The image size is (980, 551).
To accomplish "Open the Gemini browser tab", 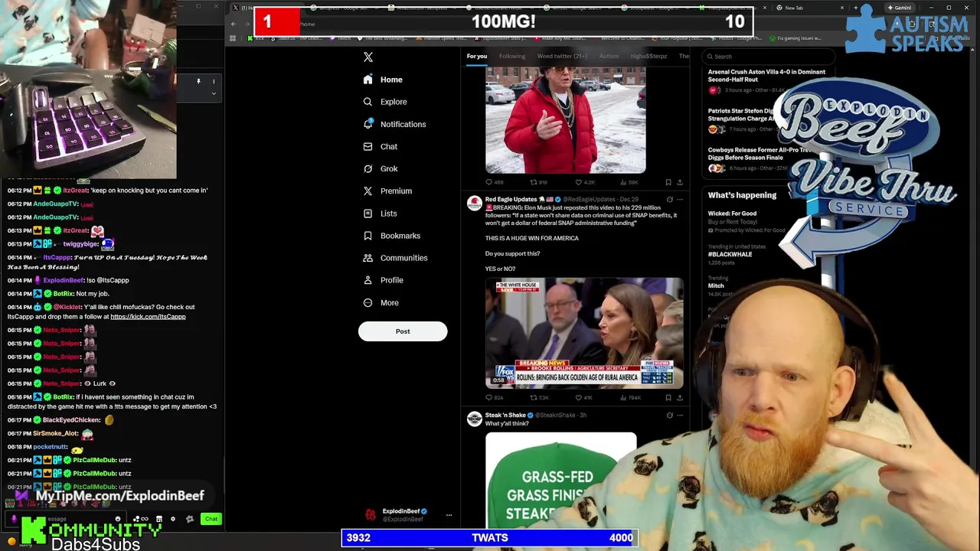I will (x=899, y=8).
